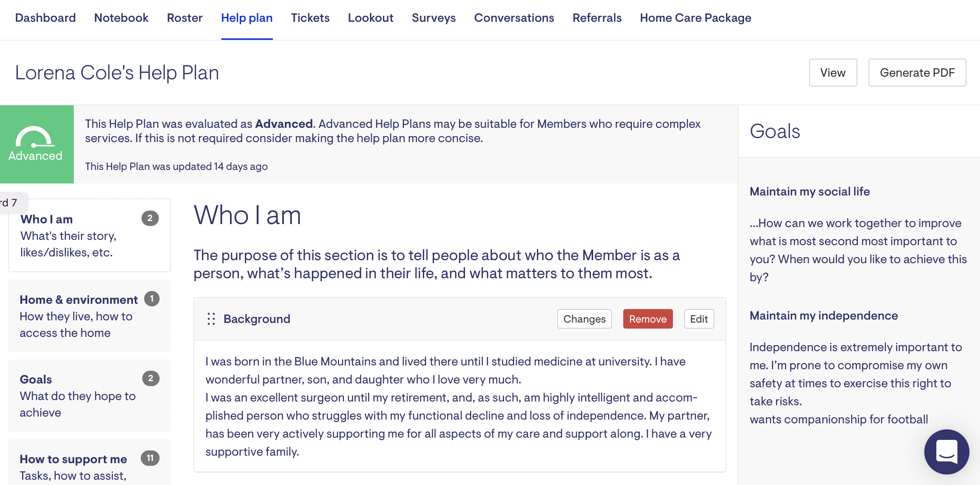Go to the Roster tab
The image size is (980, 485).
(184, 18)
